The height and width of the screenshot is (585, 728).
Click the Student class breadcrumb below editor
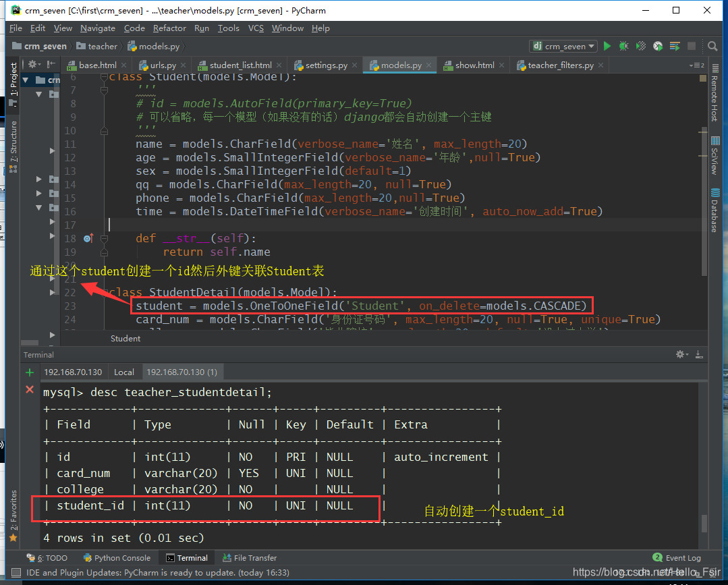point(125,339)
